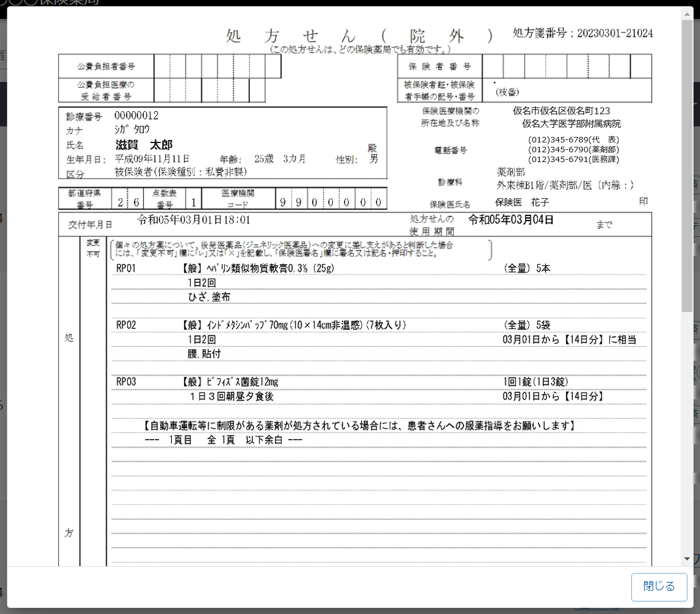Click the 閉じる button to dismiss the dialog

pos(658,587)
